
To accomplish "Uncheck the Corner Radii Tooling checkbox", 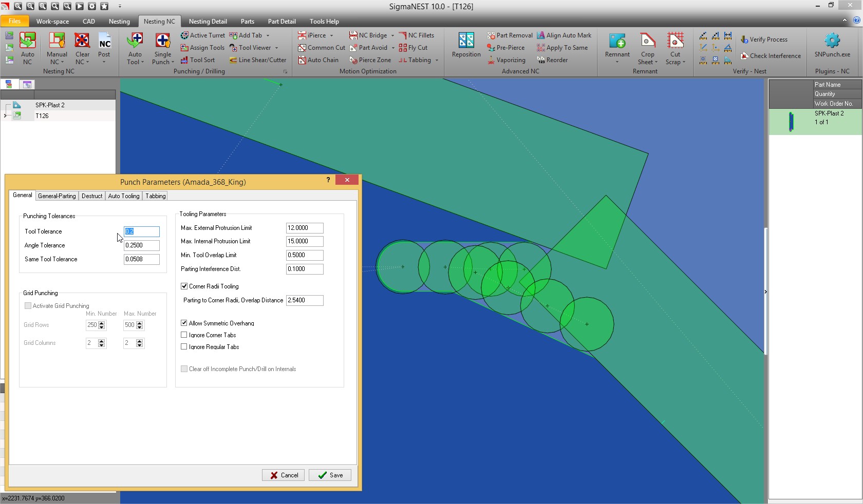I will (184, 286).
